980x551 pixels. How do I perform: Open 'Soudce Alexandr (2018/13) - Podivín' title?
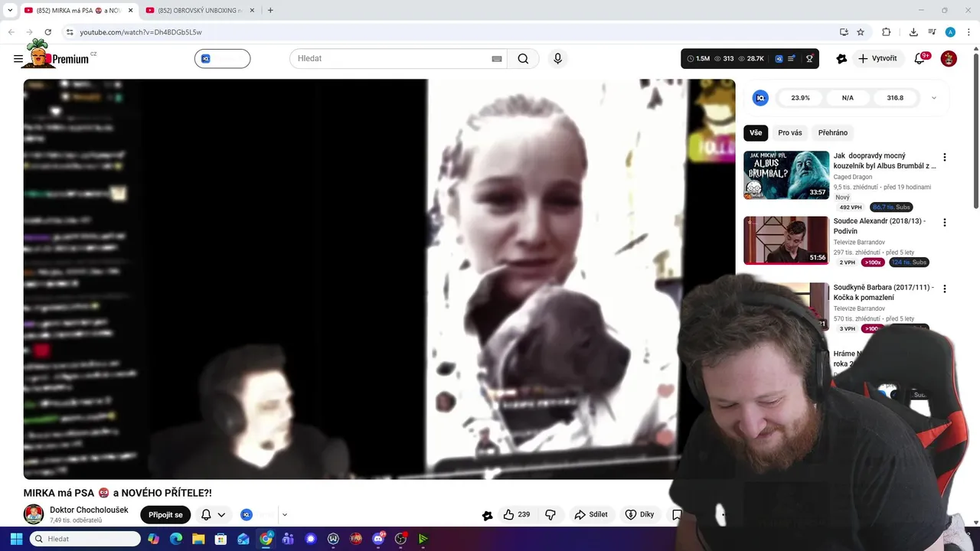click(x=880, y=226)
